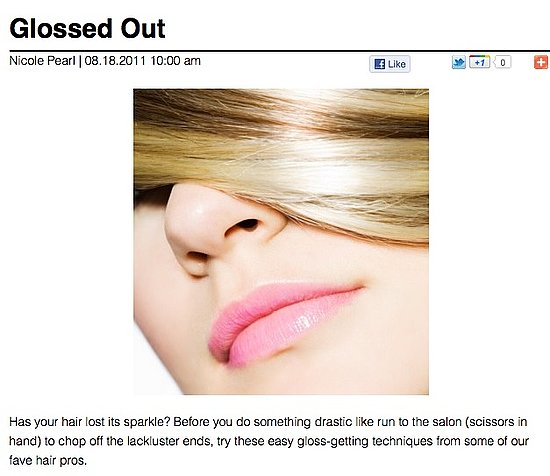Image resolution: width=550 pixels, height=476 pixels.
Task: Click the 'lackluster ends' phrase
Action: (170, 441)
